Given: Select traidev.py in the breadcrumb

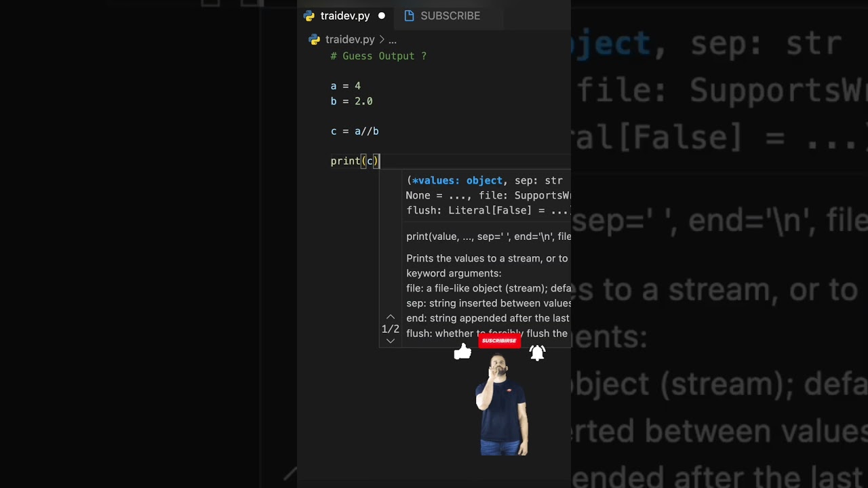Looking at the screenshot, I should coord(350,39).
